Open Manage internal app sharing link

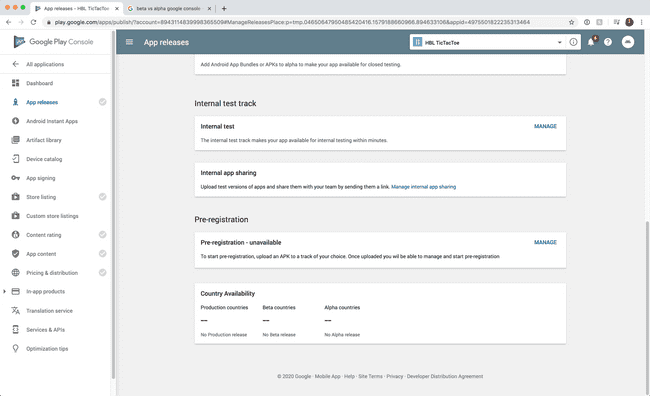tap(423, 187)
